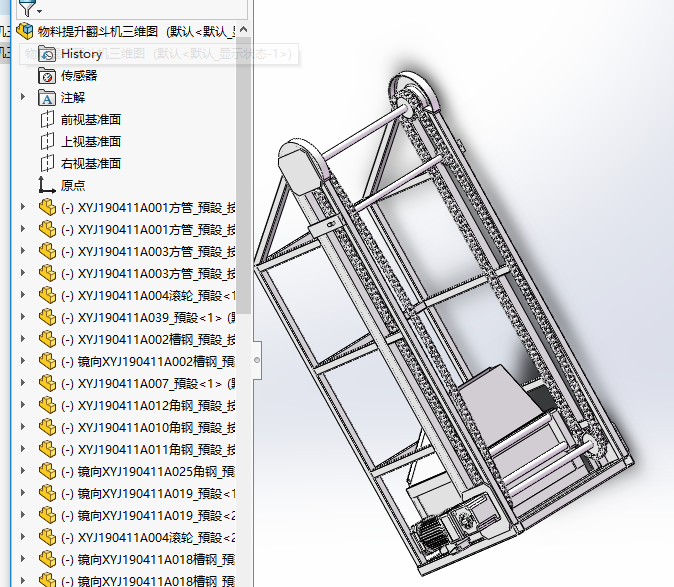
Task: Select the (-) XYJ190411A002槽钢_預設 row text
Action: click(x=148, y=339)
